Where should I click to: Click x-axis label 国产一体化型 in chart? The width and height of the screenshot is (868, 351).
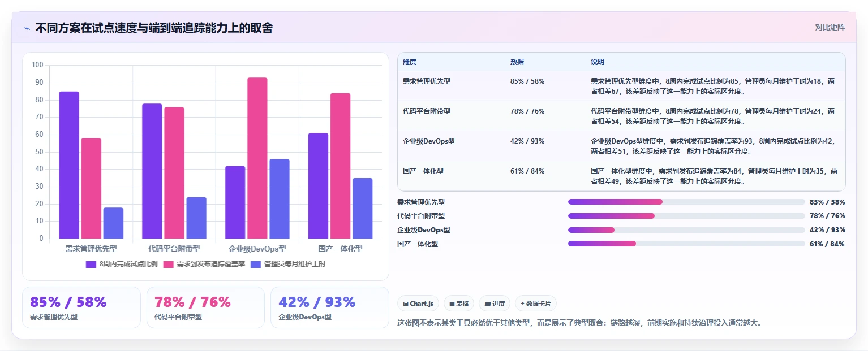click(341, 249)
